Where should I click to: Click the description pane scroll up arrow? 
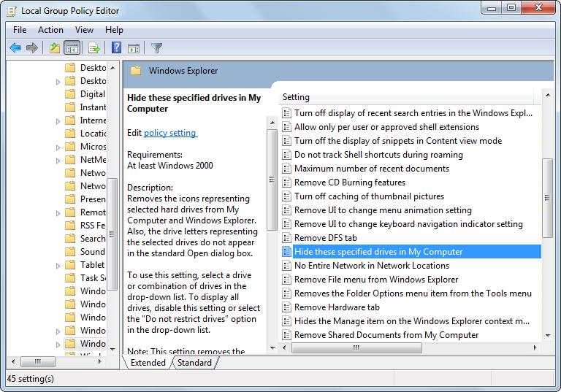tap(272, 123)
